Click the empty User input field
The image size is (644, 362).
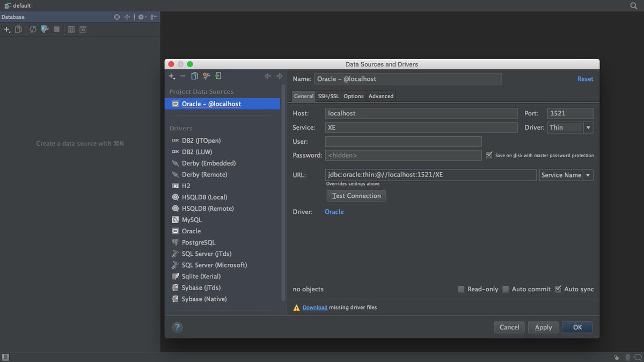tap(404, 142)
